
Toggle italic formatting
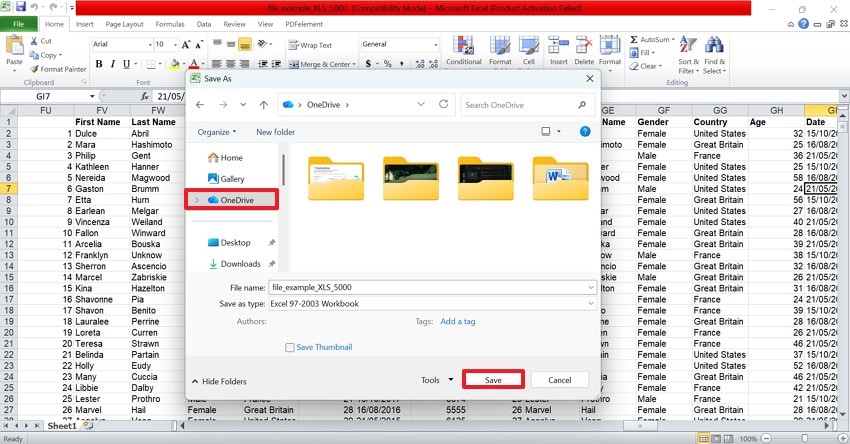pyautogui.click(x=112, y=64)
